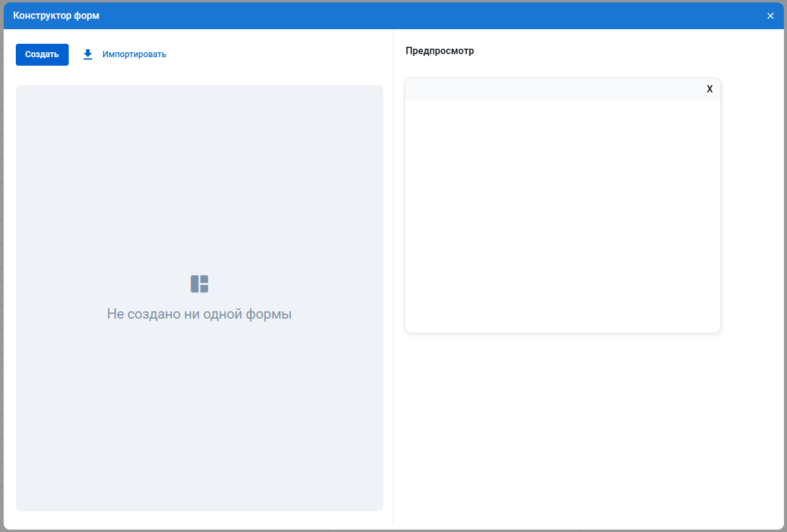Click empty space below the preview card

[x=562, y=426]
